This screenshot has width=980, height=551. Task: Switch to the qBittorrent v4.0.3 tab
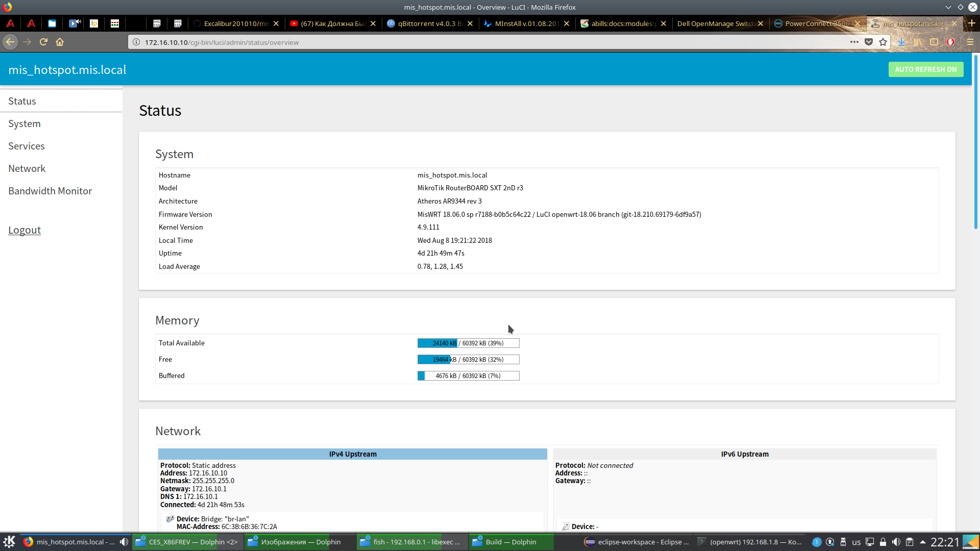pos(430,23)
